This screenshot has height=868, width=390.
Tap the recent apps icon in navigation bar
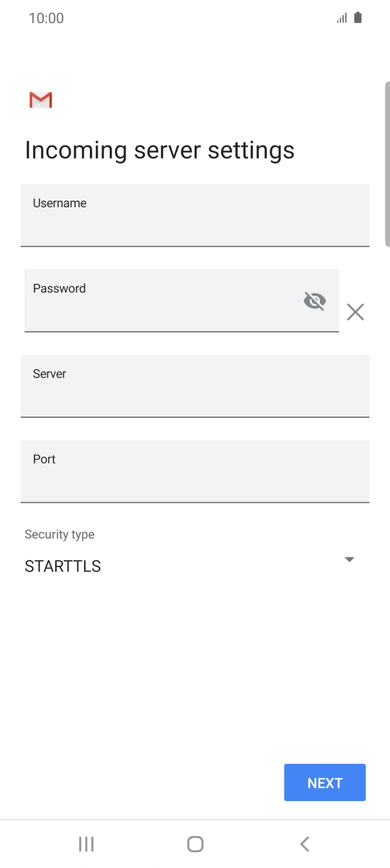tap(85, 844)
